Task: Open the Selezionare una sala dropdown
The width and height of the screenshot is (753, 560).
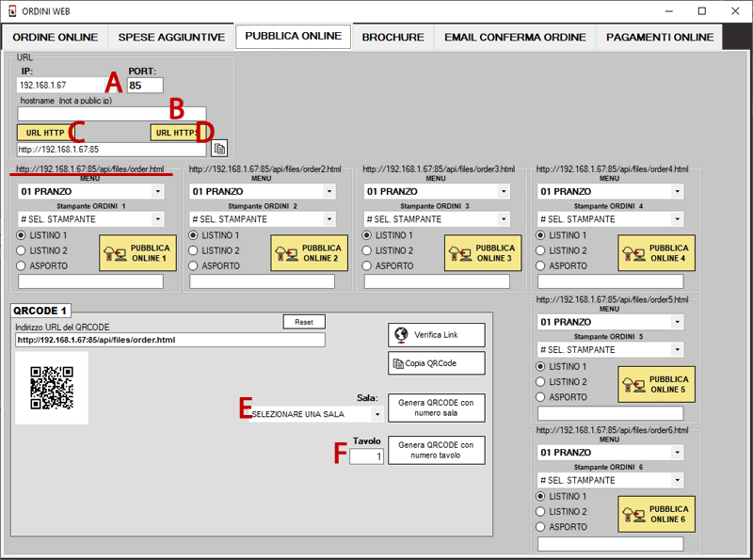Action: [317, 414]
